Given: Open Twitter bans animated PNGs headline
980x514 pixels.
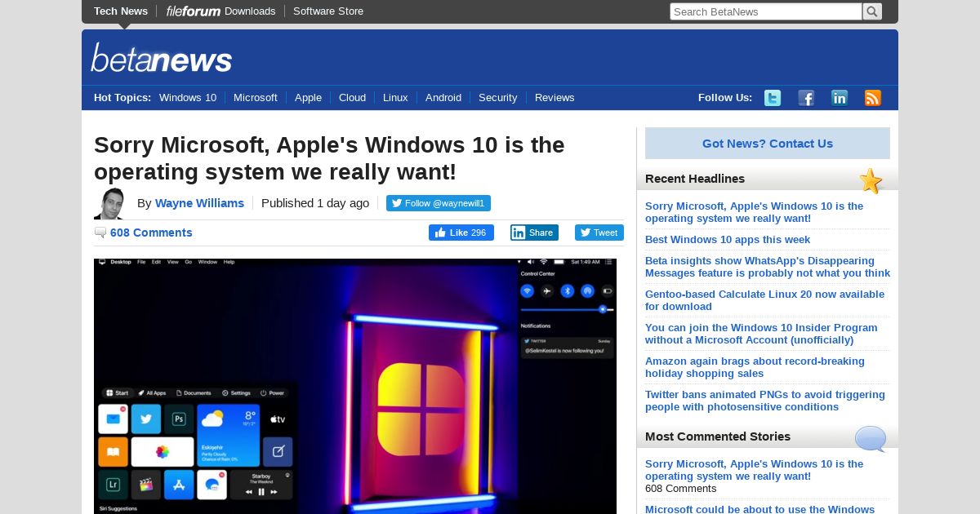Looking at the screenshot, I should click(x=765, y=401).
